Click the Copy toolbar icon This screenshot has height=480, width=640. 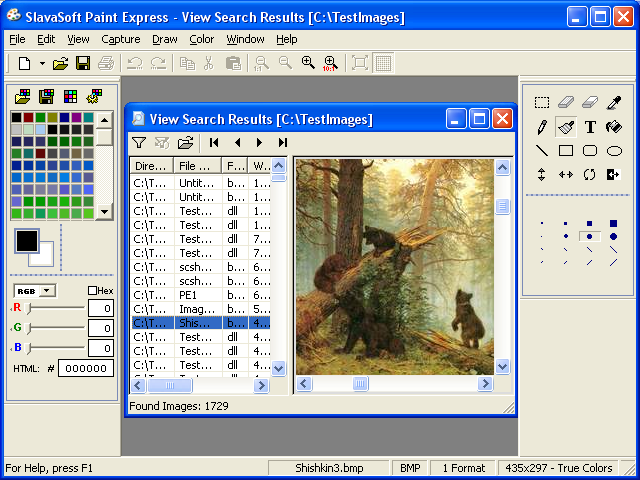click(x=187, y=63)
